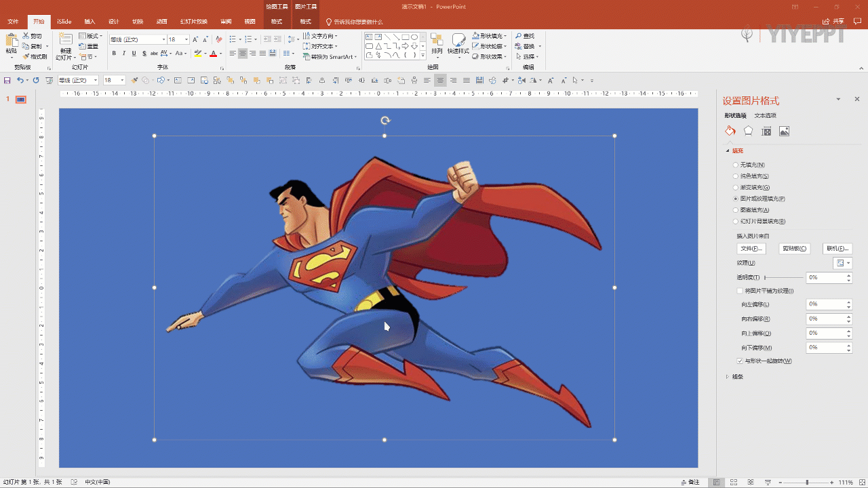Uncheck rotate with shape (与形状一起旋转) checkbox
The image size is (868, 488).
[x=740, y=361]
